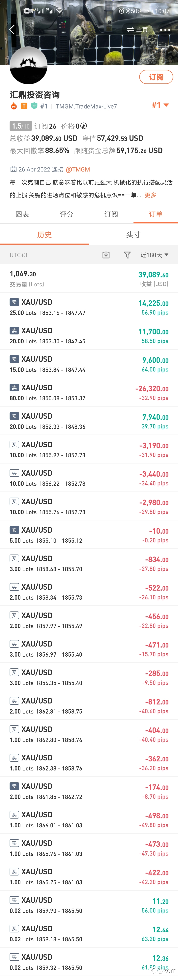Tap the back arrow at top left

pyautogui.click(x=12, y=30)
